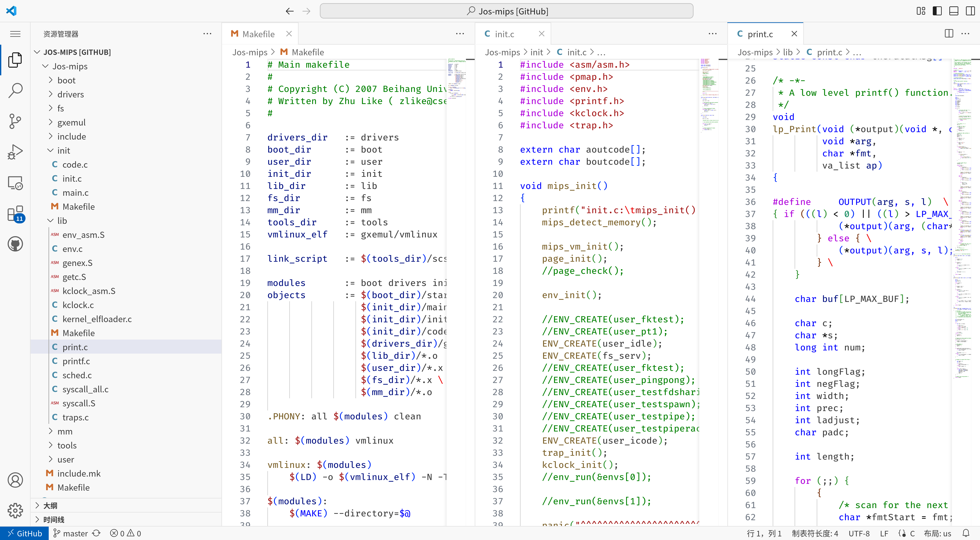Click the Jos-mips command search box

(506, 11)
